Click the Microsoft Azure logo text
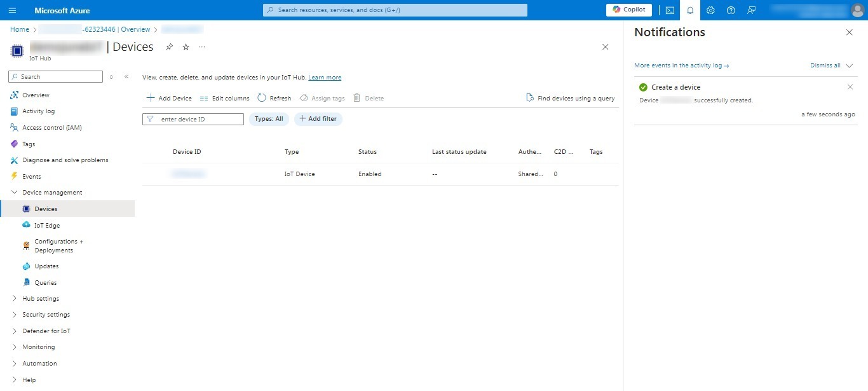868x391 pixels. [62, 10]
